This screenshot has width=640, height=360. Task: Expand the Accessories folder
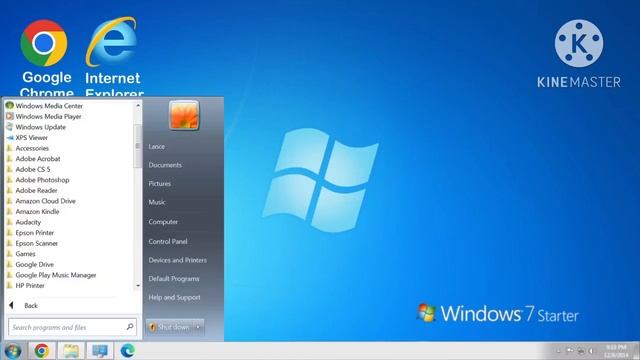(32, 148)
